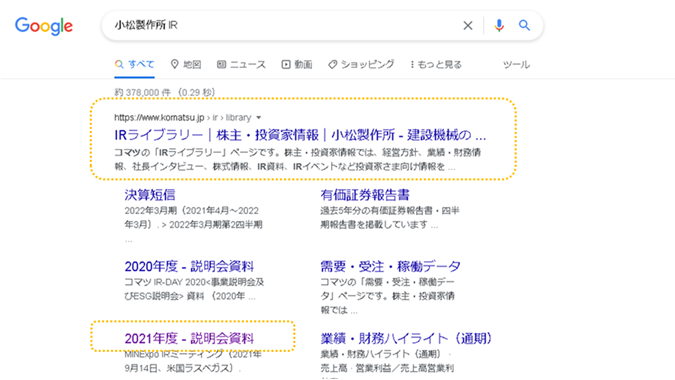Clear the search box with X icon
Screen dimensions: 675x380
click(468, 26)
